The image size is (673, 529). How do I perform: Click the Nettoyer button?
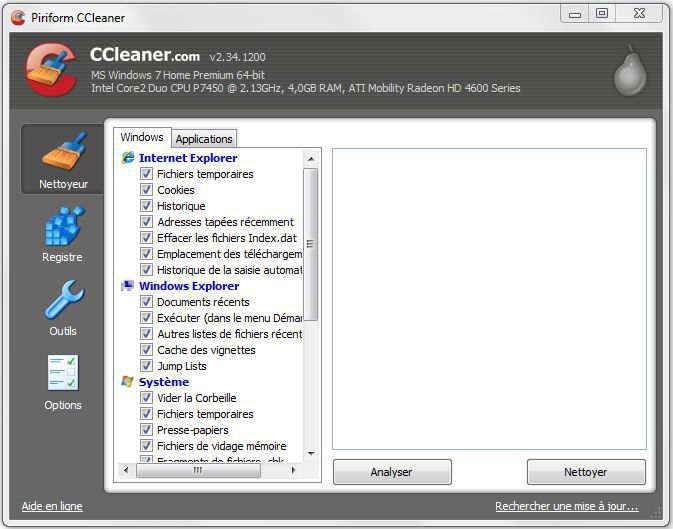586,472
